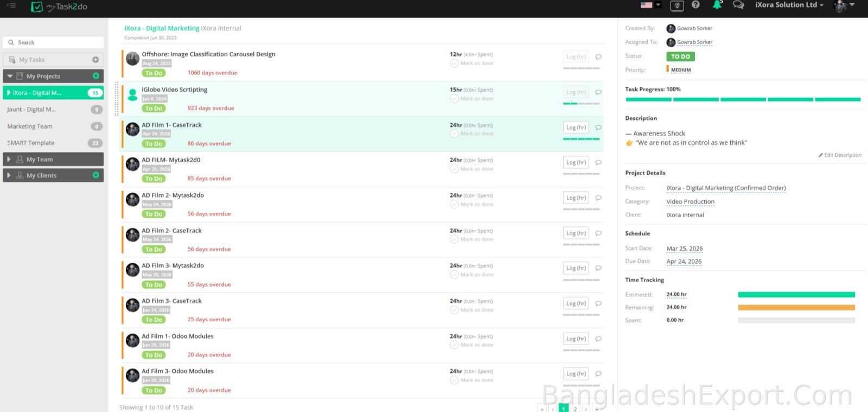Mark AD Film 2- Mytask2do as done
Viewport: 868px width, 412px height.
[x=471, y=204]
